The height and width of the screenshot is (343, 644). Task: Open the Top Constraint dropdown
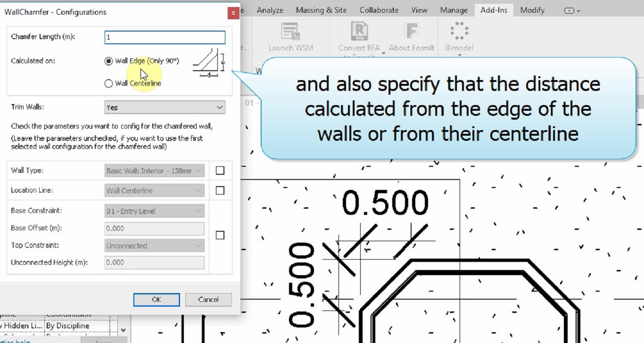click(155, 245)
